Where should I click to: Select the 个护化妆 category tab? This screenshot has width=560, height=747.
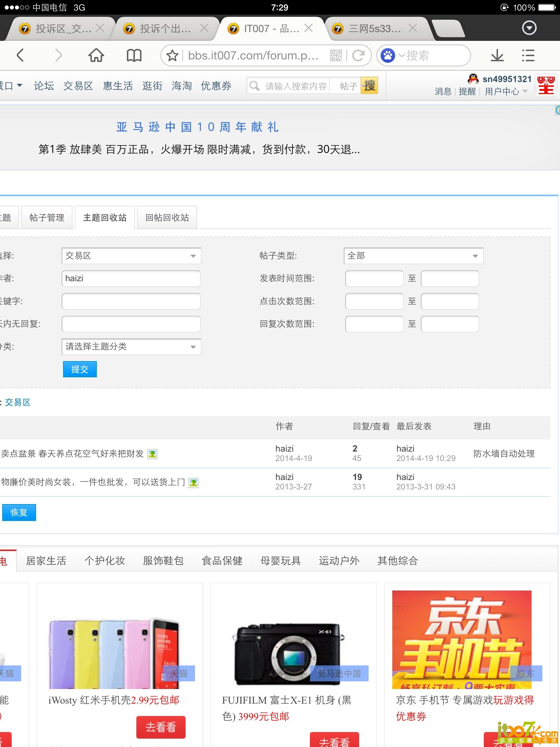click(105, 561)
